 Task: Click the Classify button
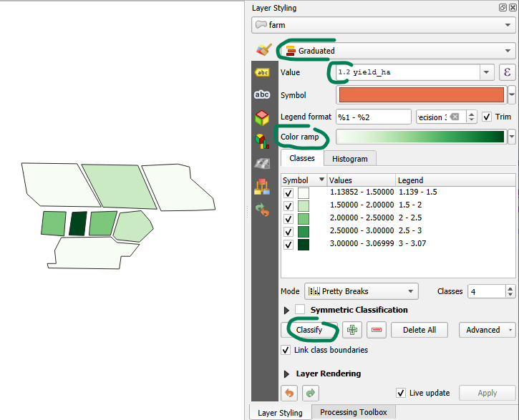pos(309,330)
